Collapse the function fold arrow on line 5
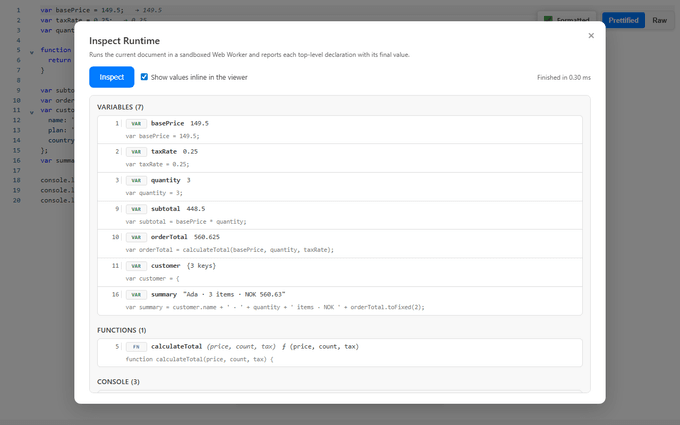This screenshot has height=425, width=680. (32, 52)
